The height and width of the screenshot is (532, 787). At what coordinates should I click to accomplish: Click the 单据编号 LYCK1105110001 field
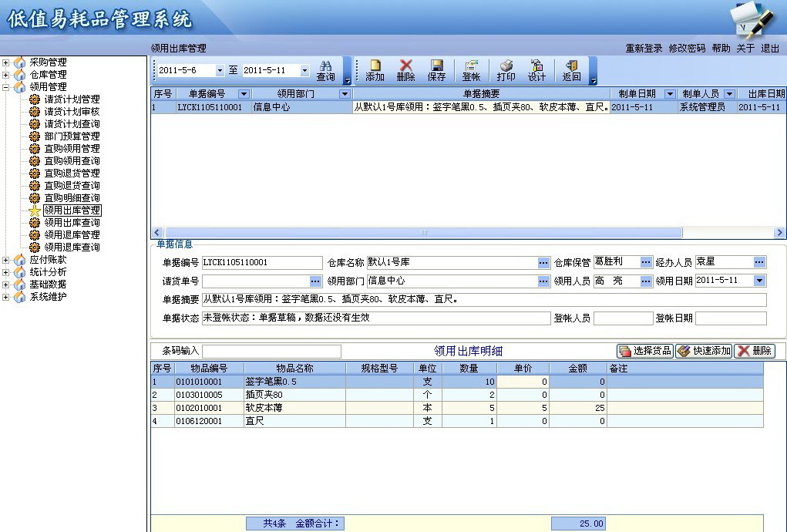(x=262, y=262)
